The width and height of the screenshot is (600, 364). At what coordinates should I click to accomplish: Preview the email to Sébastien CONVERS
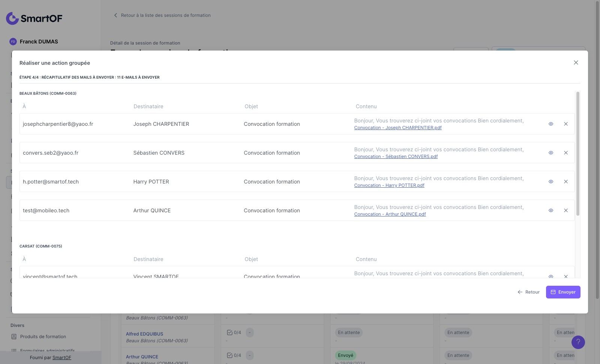point(551,153)
